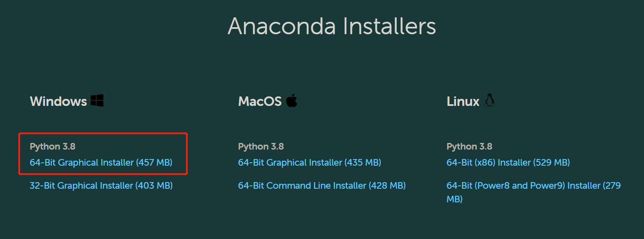Download the MacOS 64-Bit Command Line Installer
644x239 pixels.
[322, 185]
